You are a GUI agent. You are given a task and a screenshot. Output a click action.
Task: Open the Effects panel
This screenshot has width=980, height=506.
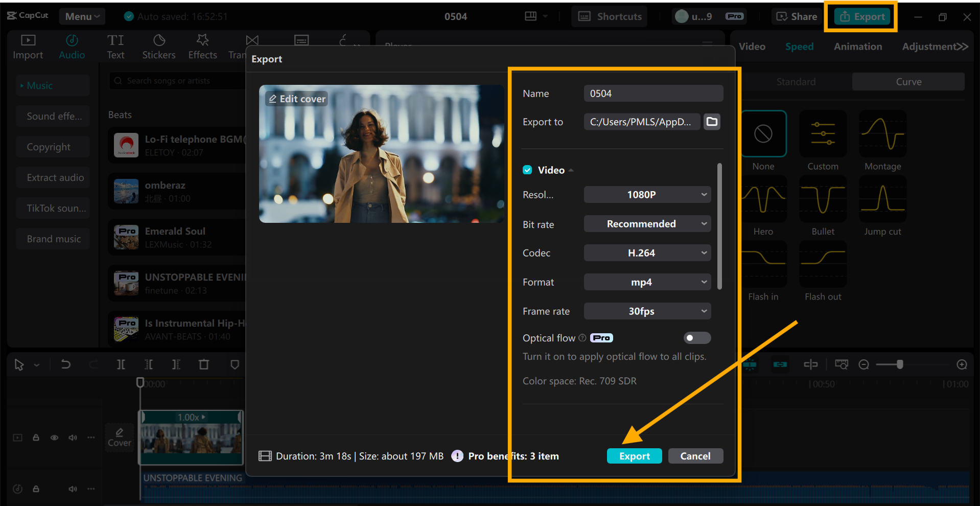[x=202, y=47]
